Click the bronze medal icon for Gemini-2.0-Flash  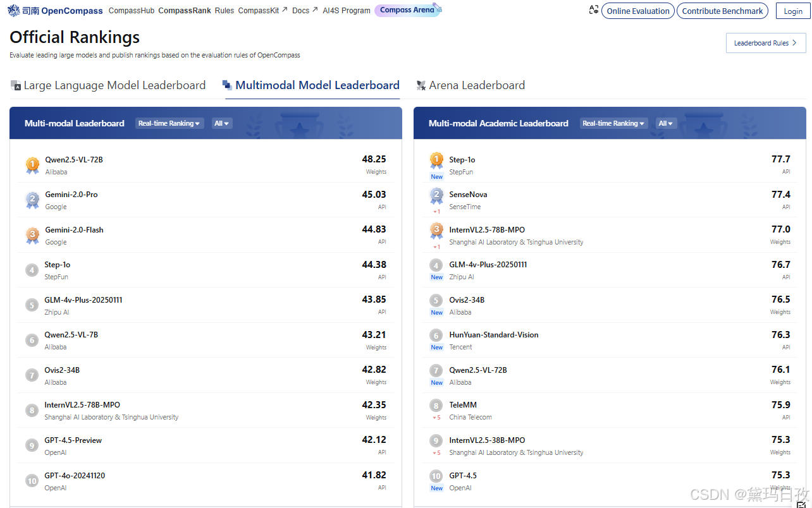[32, 235]
